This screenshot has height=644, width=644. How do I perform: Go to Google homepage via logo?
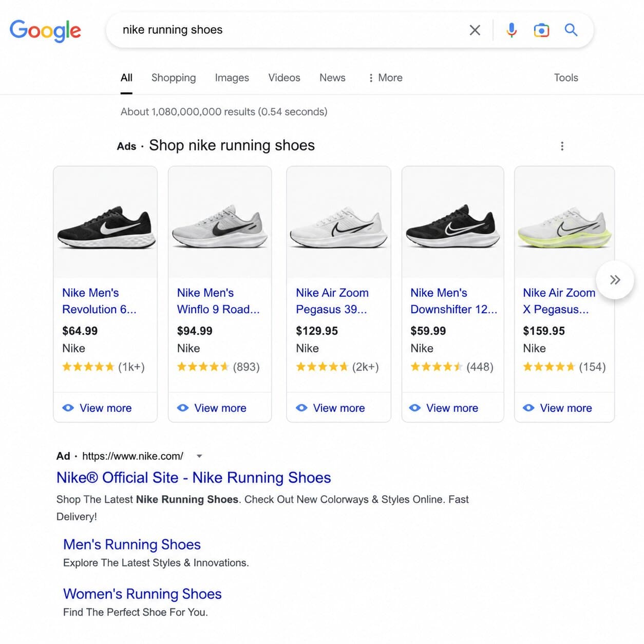(45, 31)
